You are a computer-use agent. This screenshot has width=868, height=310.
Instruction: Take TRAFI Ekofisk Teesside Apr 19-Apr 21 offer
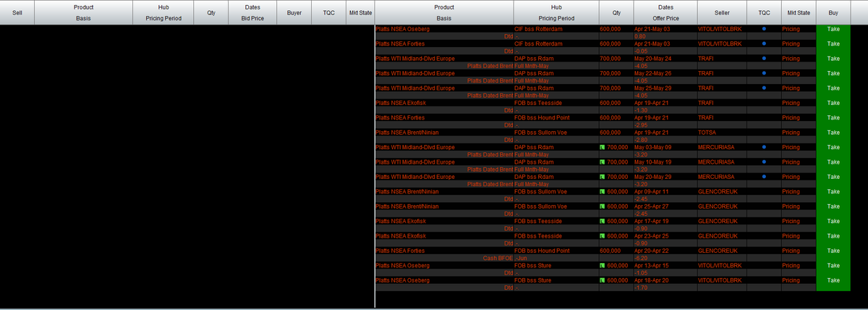click(x=833, y=103)
